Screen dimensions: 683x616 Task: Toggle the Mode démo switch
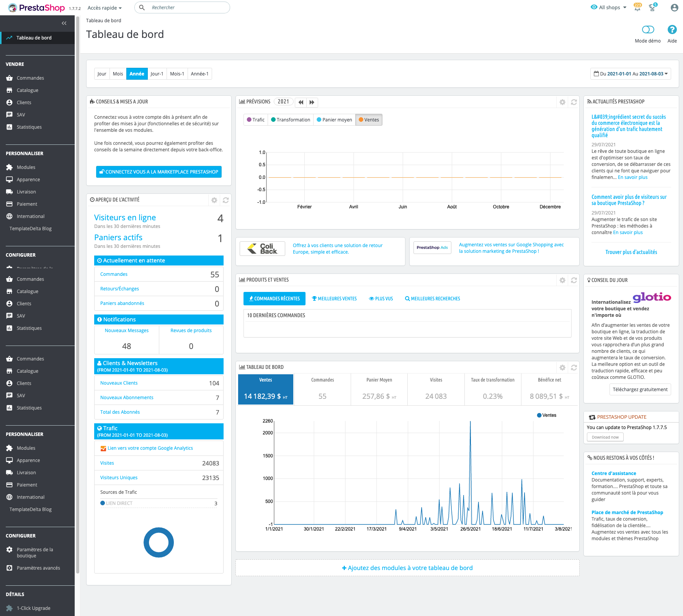coord(648,29)
